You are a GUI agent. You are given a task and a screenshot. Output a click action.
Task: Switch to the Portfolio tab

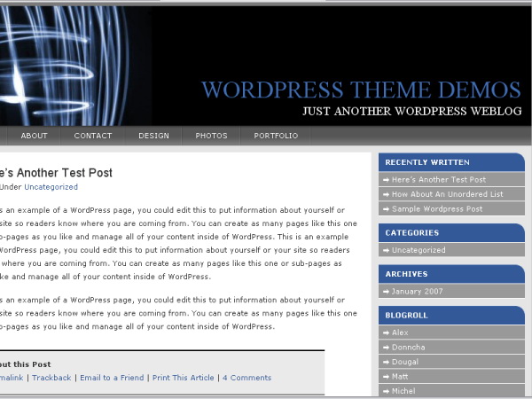point(276,136)
